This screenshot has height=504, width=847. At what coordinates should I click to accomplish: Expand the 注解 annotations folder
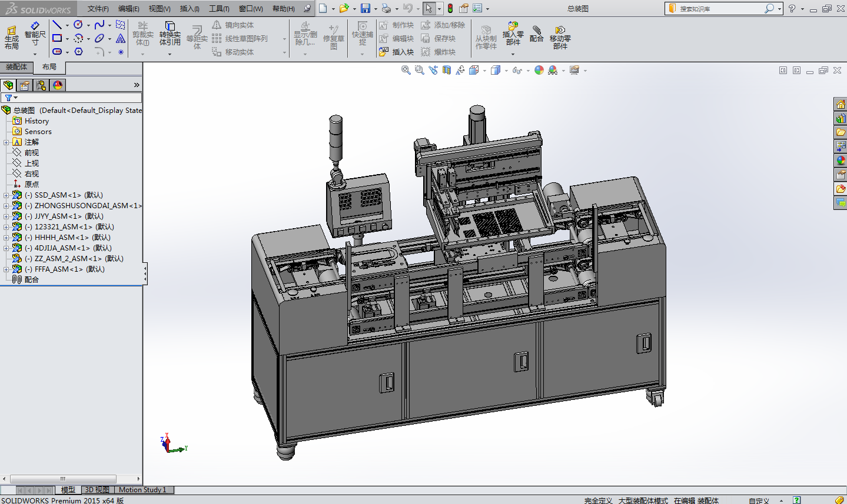pos(6,142)
